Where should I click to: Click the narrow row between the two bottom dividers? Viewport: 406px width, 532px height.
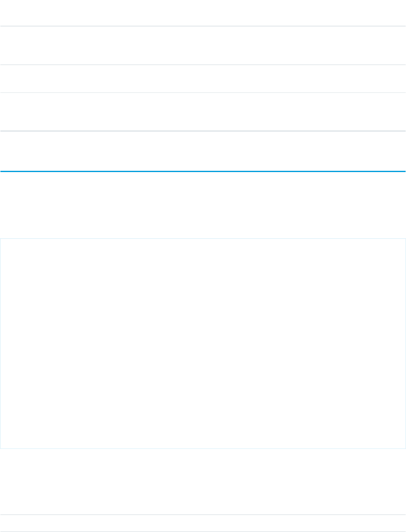(203, 523)
